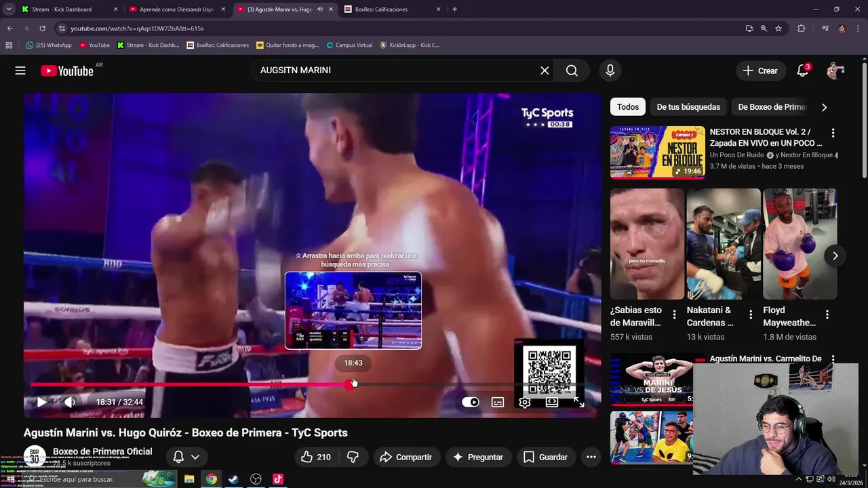The width and height of the screenshot is (868, 488).
Task: Toggle subtitles in the video player
Action: pyautogui.click(x=498, y=402)
